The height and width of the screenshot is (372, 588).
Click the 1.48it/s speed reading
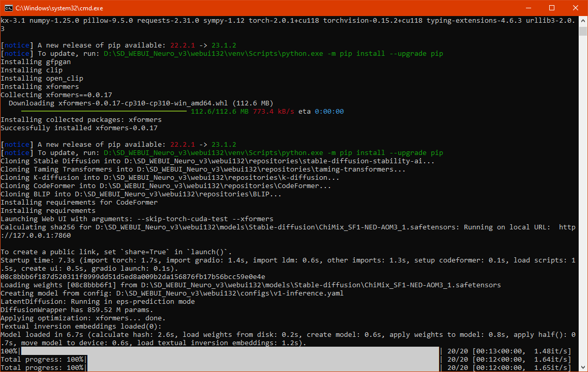[x=551, y=351]
